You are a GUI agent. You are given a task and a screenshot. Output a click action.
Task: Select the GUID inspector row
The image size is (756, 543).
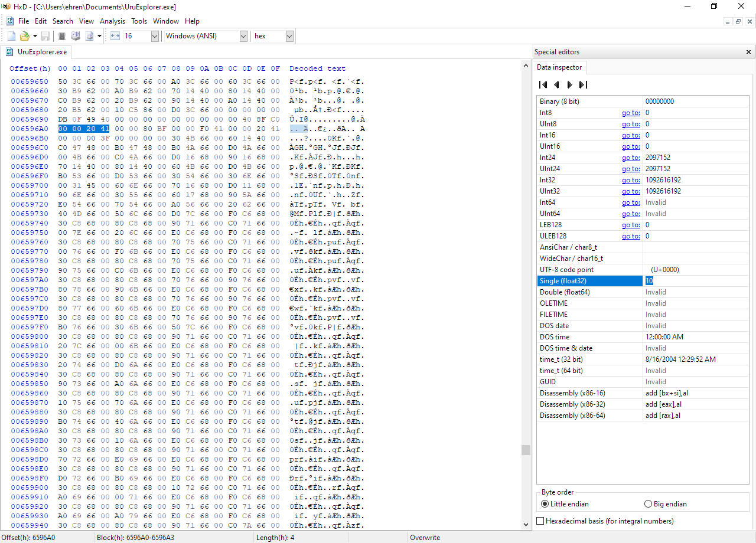point(643,382)
